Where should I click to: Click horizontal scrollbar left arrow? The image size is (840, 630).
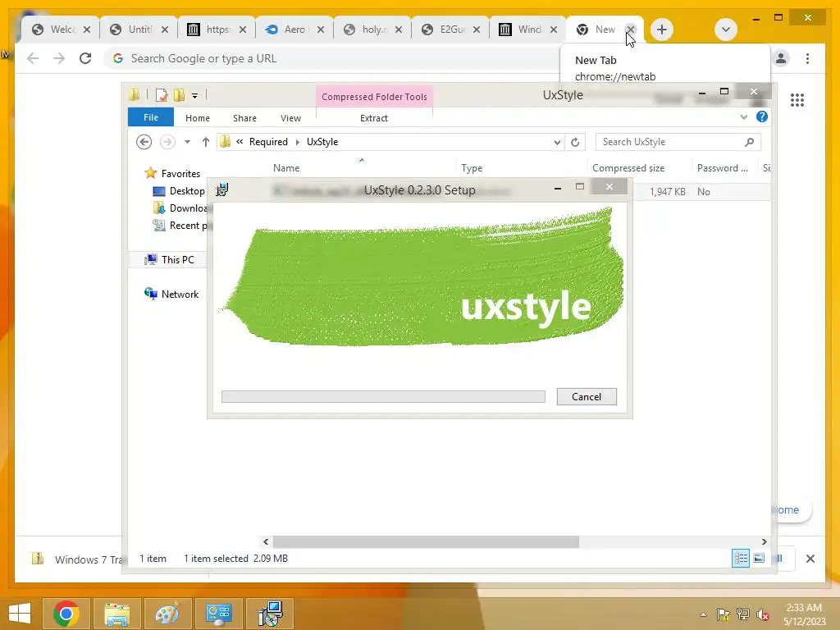[x=266, y=541]
